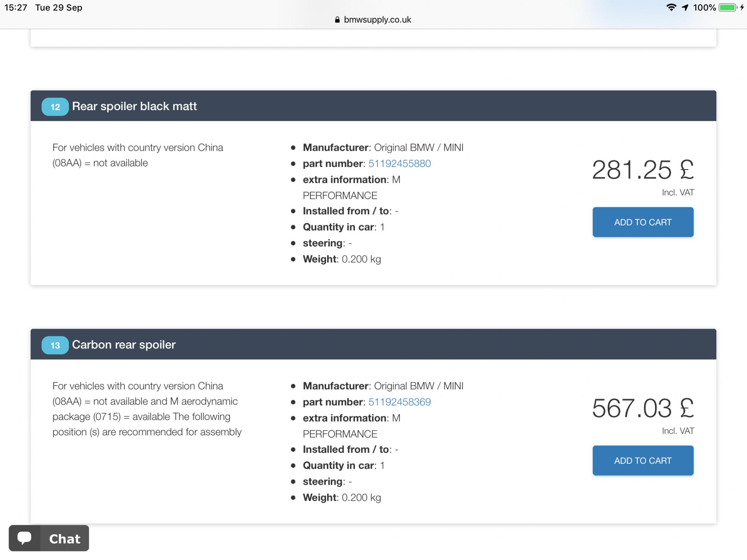Open part number 51192455880 link
This screenshot has height=560, width=747.
(x=399, y=164)
